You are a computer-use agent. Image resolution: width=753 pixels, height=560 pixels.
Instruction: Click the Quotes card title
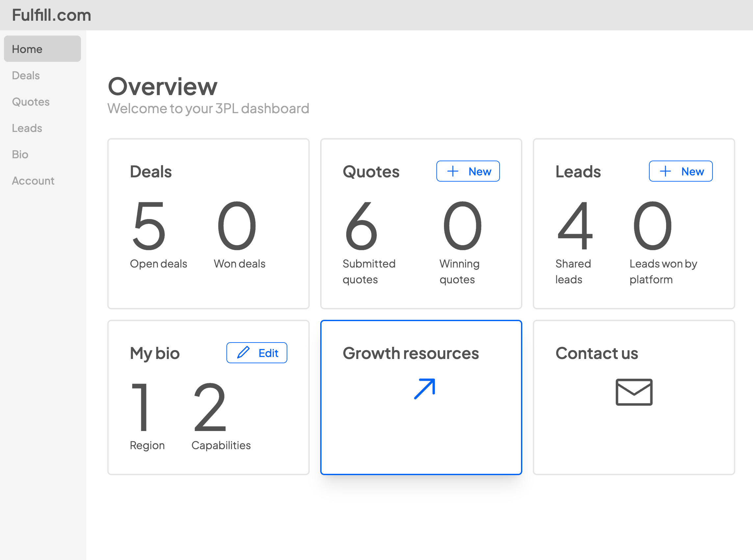click(371, 171)
